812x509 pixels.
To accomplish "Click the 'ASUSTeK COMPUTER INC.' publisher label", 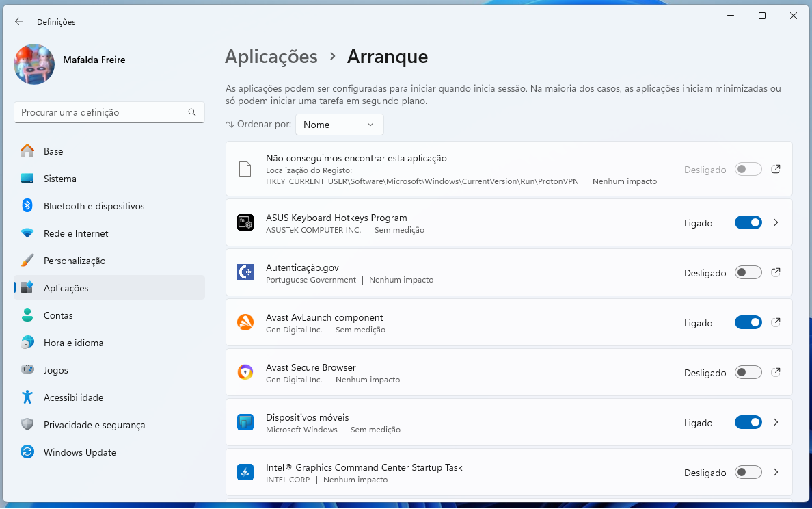I will click(x=313, y=230).
